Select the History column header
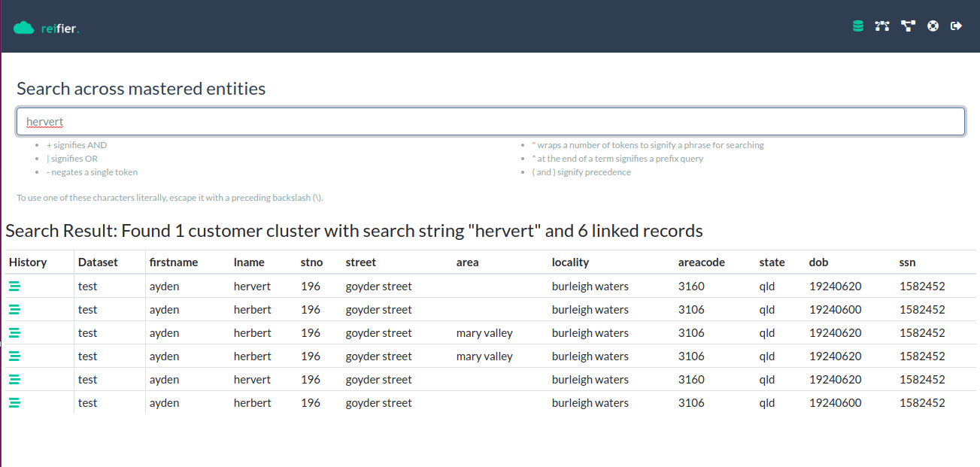This screenshot has width=980, height=467. [28, 262]
